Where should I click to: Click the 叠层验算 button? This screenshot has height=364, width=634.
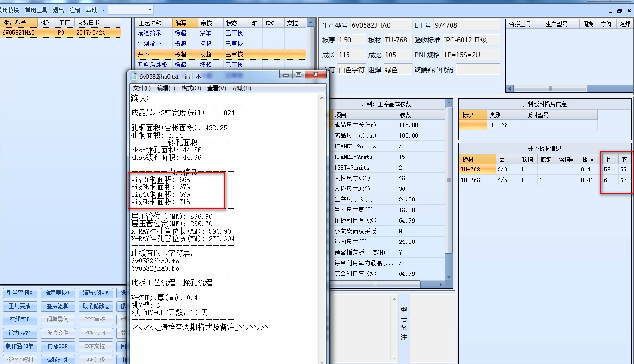click(58, 306)
